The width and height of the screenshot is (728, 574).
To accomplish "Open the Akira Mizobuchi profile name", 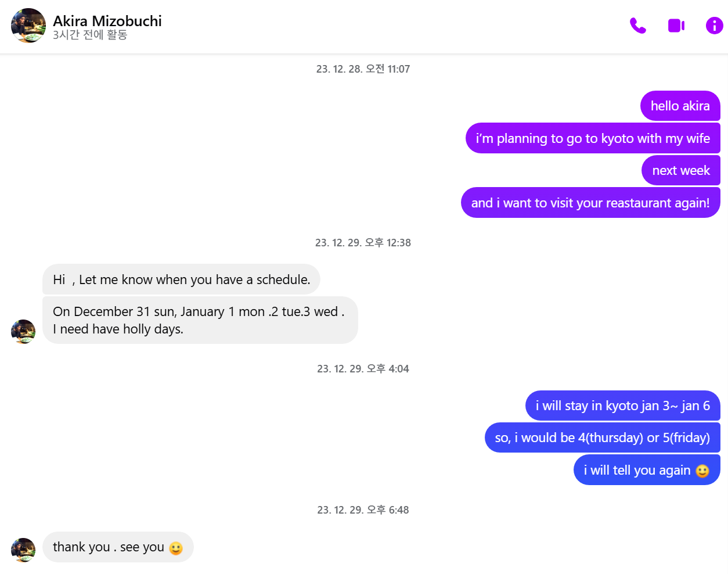I will pos(107,21).
